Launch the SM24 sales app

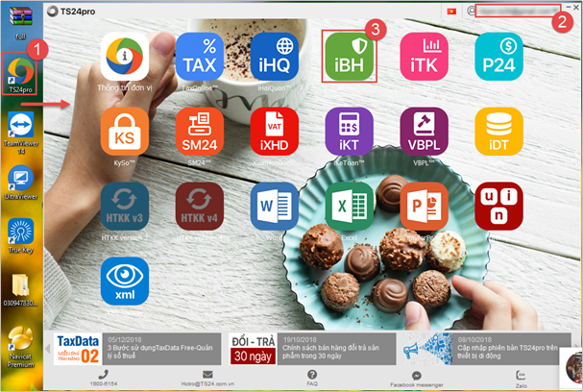pyautogui.click(x=199, y=132)
